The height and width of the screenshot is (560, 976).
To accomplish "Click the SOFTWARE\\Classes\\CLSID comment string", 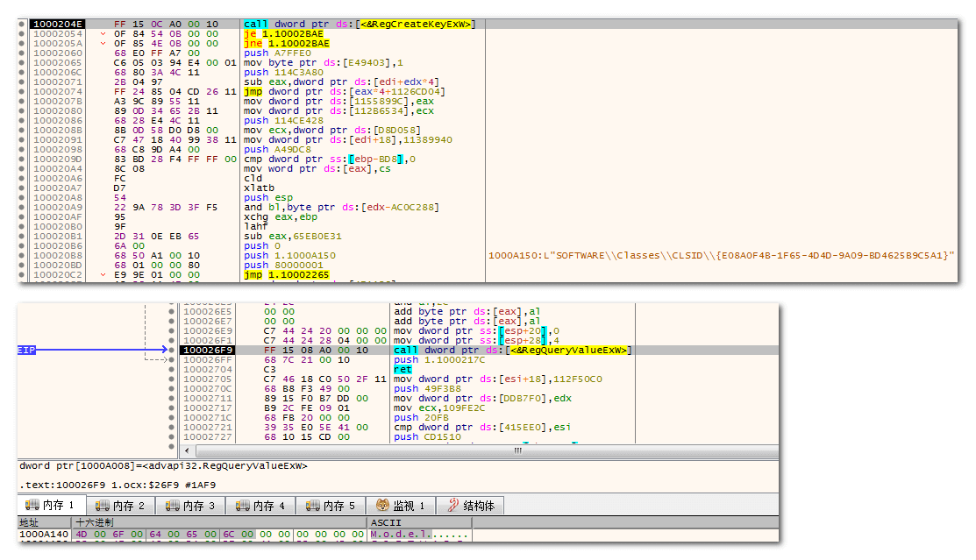I will pos(721,255).
